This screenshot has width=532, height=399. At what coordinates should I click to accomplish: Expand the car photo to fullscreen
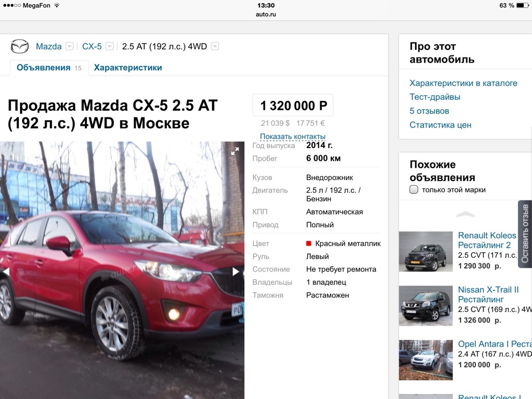point(235,151)
